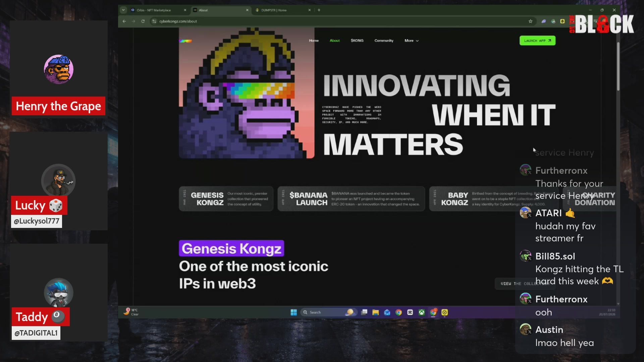Click the purple extension icon in the Chrome toolbar
This screenshot has width=644, height=362.
pos(544,21)
